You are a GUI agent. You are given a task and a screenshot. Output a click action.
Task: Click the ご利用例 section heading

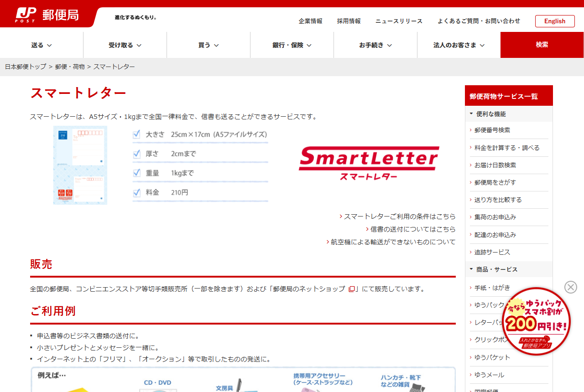click(x=52, y=311)
